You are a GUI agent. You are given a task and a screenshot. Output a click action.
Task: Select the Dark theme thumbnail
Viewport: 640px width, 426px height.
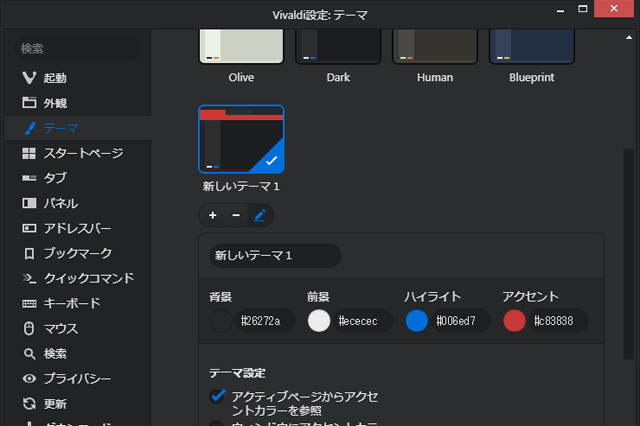point(338,46)
